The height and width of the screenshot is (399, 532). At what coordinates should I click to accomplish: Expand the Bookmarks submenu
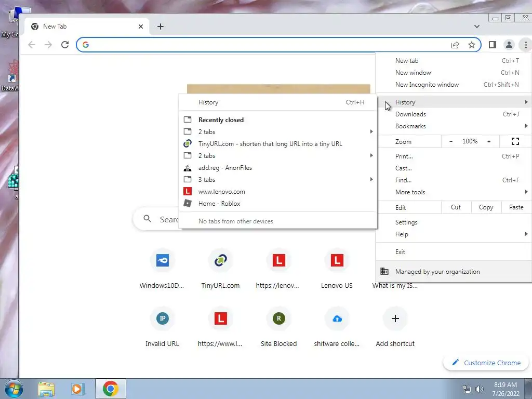[x=454, y=126]
